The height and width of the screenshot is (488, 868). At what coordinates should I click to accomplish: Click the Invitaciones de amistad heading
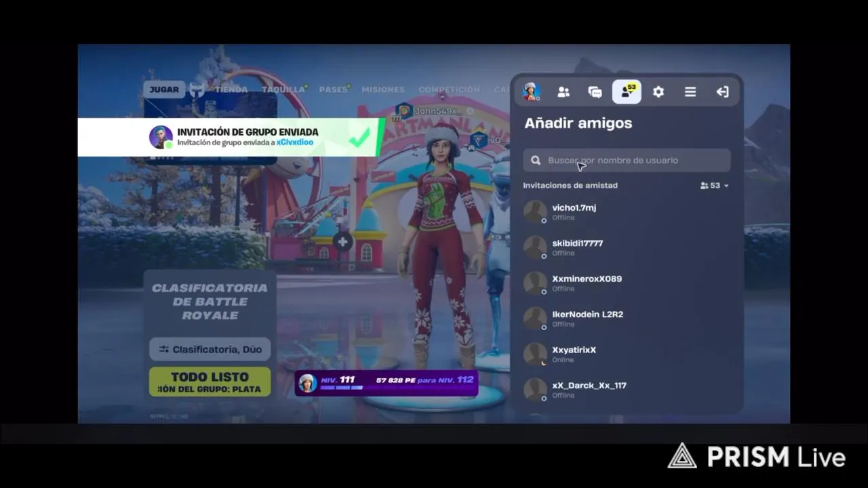point(570,186)
